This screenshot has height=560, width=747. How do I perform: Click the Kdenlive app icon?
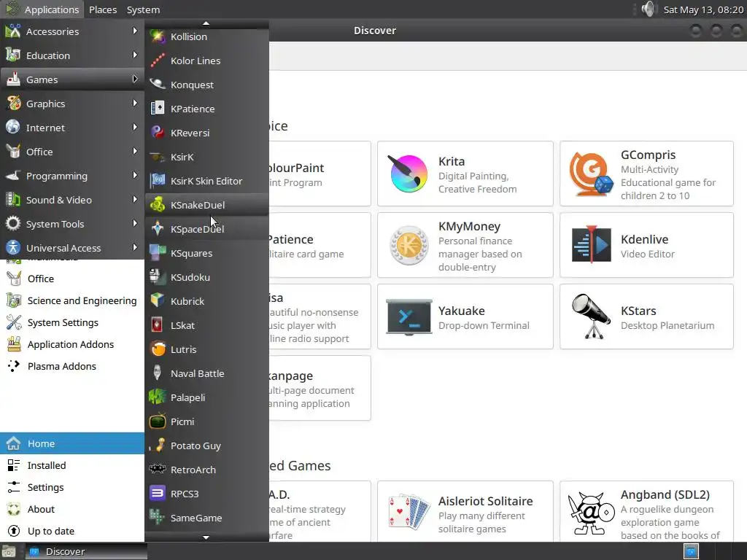point(591,245)
